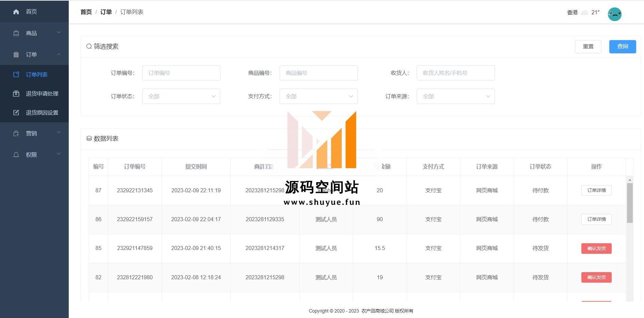Click the scrollbar up arrow

tap(630, 180)
